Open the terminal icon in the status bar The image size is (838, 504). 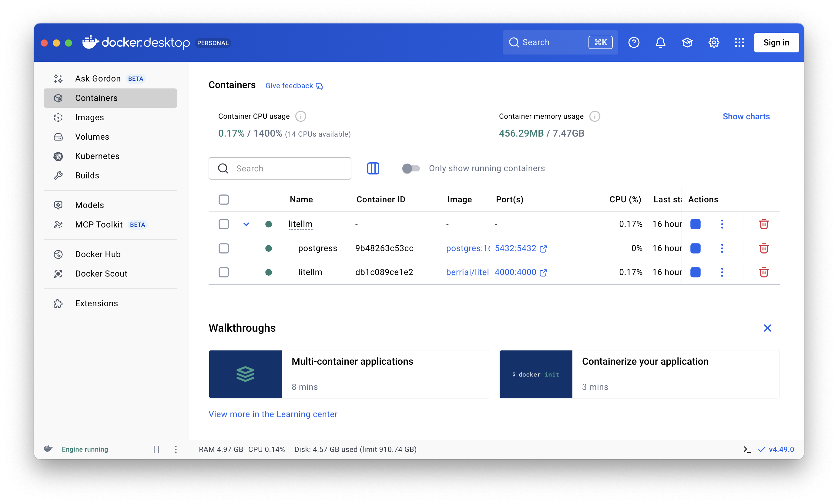pyautogui.click(x=746, y=449)
